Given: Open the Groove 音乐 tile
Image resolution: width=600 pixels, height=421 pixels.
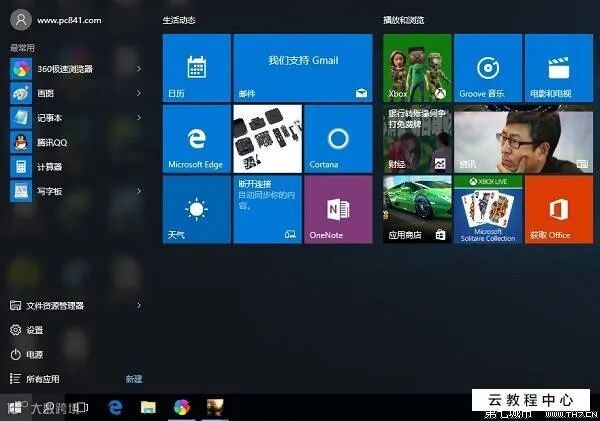Looking at the screenshot, I should pyautogui.click(x=488, y=68).
